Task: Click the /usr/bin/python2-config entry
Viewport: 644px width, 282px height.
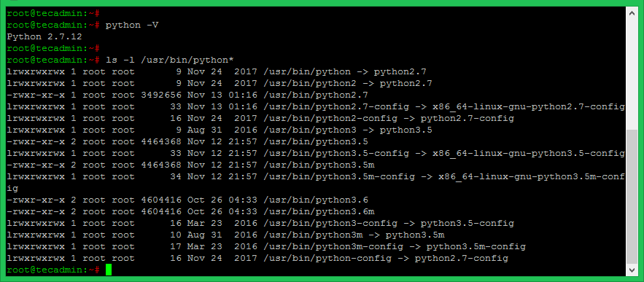Action: [x=330, y=118]
